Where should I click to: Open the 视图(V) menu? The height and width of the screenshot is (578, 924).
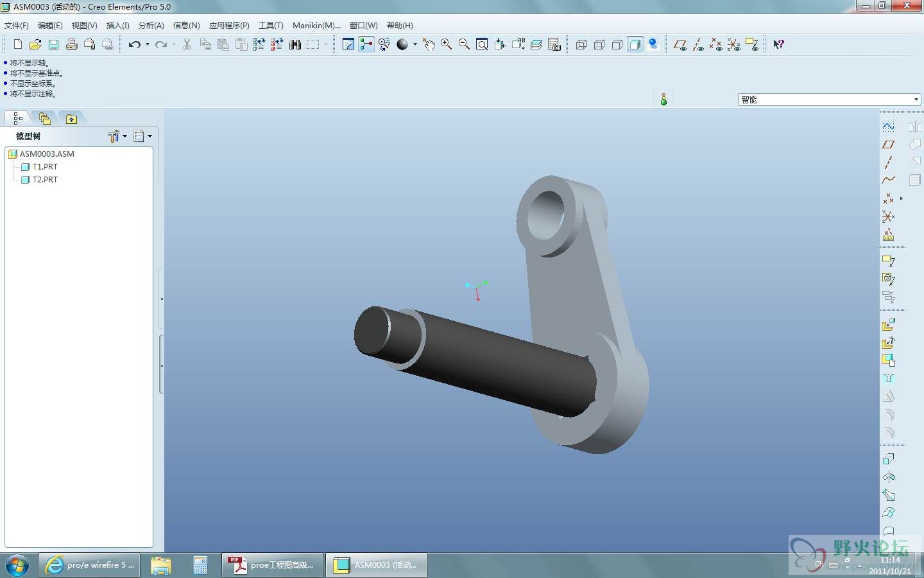click(84, 26)
